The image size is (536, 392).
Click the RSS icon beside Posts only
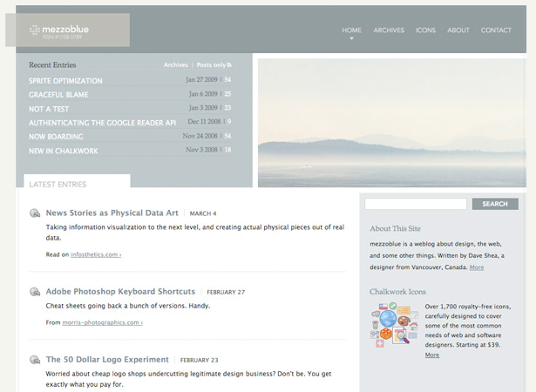[229, 65]
